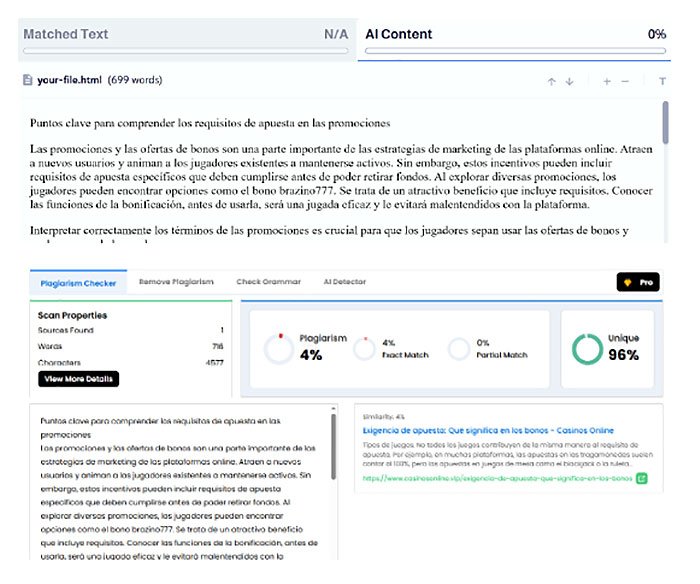Screen dimensions: 700x584
Task: Open the external link icon beside the source URL
Action: (642, 479)
